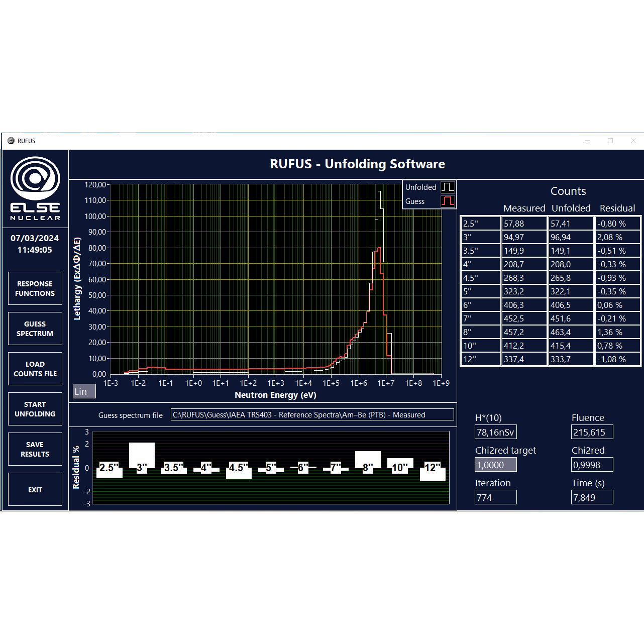Select residual -0,51 % for 3.5''
644x644 pixels.
point(618,251)
